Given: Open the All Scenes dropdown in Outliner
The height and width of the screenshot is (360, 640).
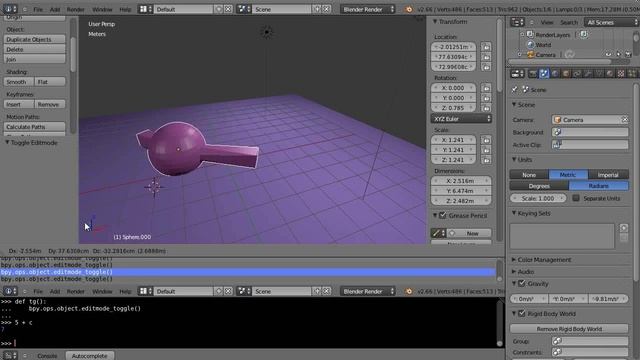Looking at the screenshot, I should pos(611,22).
